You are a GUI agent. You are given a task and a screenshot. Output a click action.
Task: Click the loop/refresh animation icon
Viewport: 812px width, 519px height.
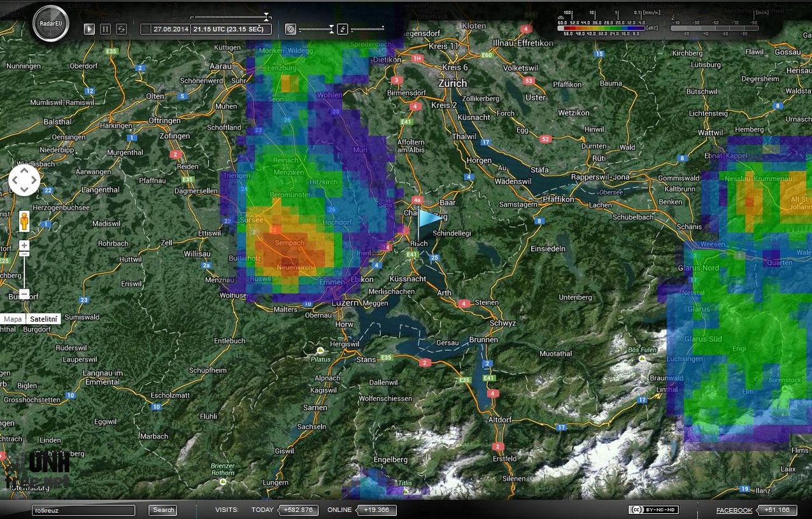click(x=121, y=29)
